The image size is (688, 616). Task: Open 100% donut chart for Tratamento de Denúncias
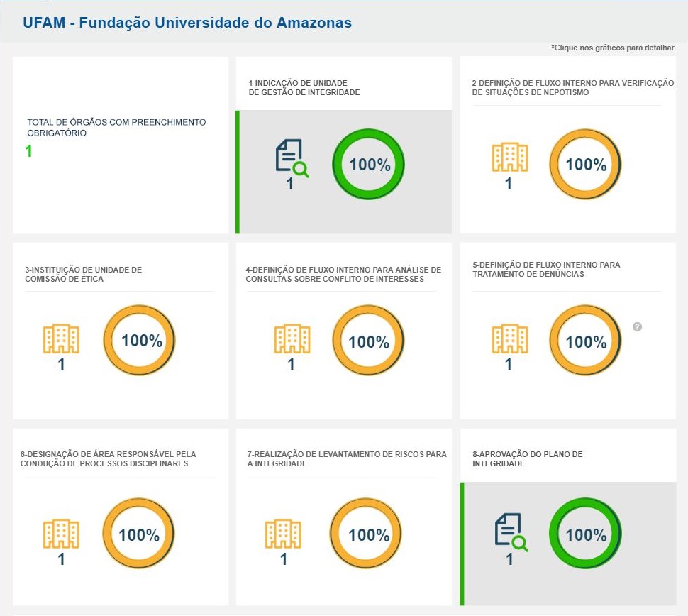point(585,340)
